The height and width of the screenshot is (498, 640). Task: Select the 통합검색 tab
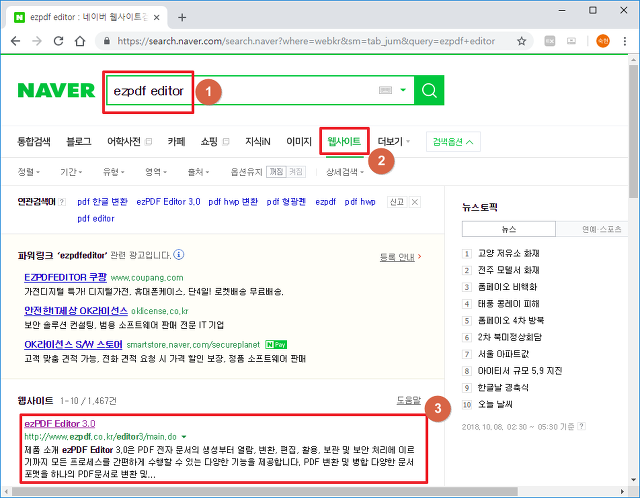point(34,142)
